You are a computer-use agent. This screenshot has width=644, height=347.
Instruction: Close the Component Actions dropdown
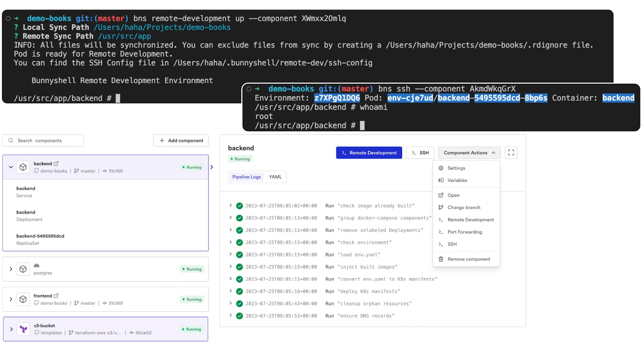click(x=469, y=153)
